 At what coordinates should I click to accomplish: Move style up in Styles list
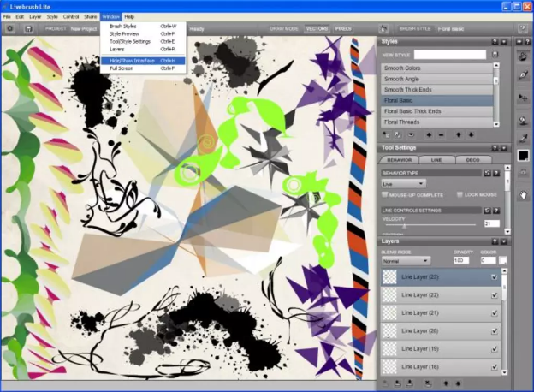459,135
